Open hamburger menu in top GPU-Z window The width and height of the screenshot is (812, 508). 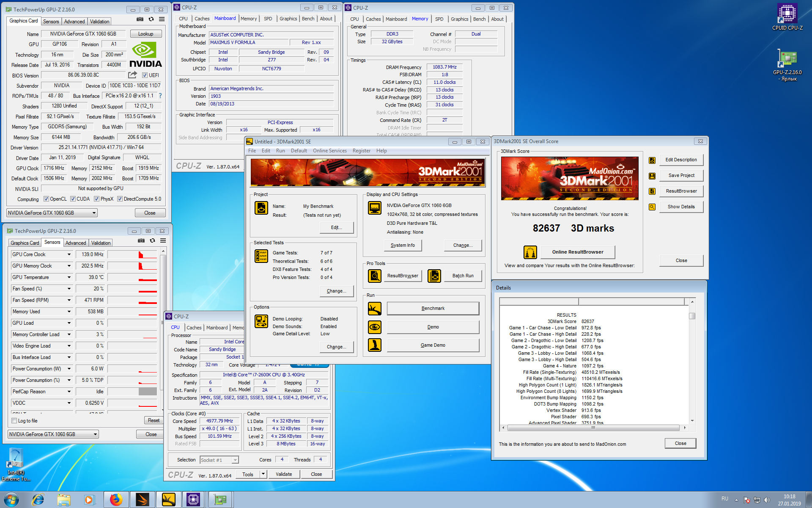pyautogui.click(x=162, y=19)
